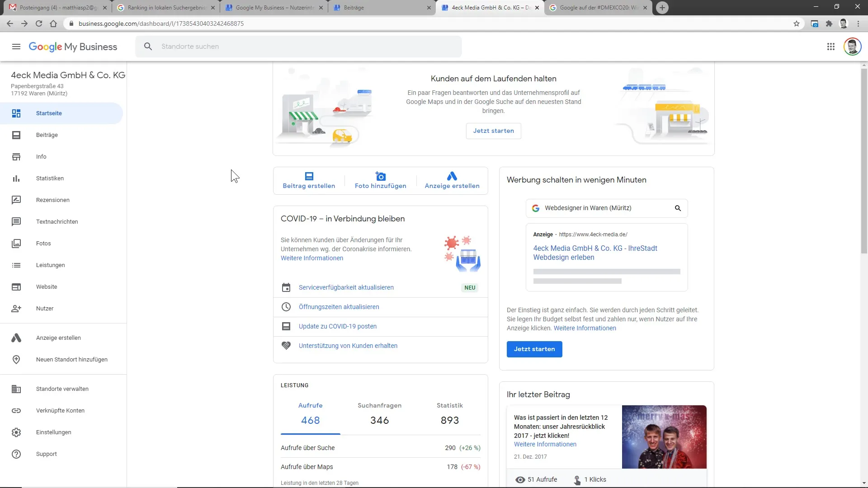Click Beitrag erstellen button
The height and width of the screenshot is (488, 868).
(x=309, y=181)
